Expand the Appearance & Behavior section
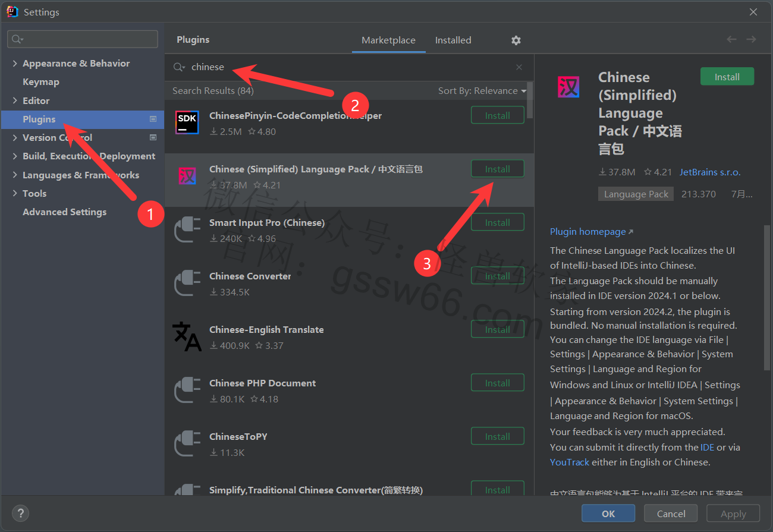 click(15, 64)
